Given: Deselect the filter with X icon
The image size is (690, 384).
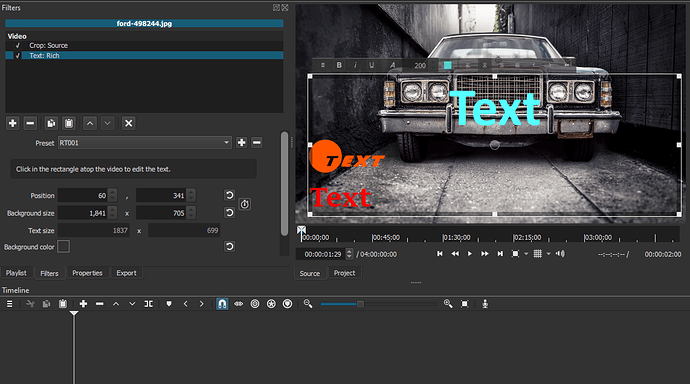Looking at the screenshot, I should (128, 124).
